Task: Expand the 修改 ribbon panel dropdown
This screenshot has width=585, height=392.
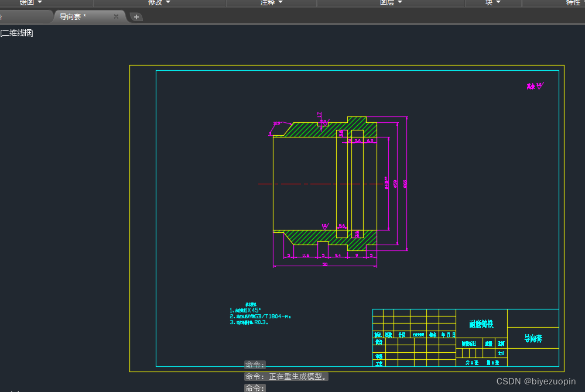Action: [x=159, y=2]
